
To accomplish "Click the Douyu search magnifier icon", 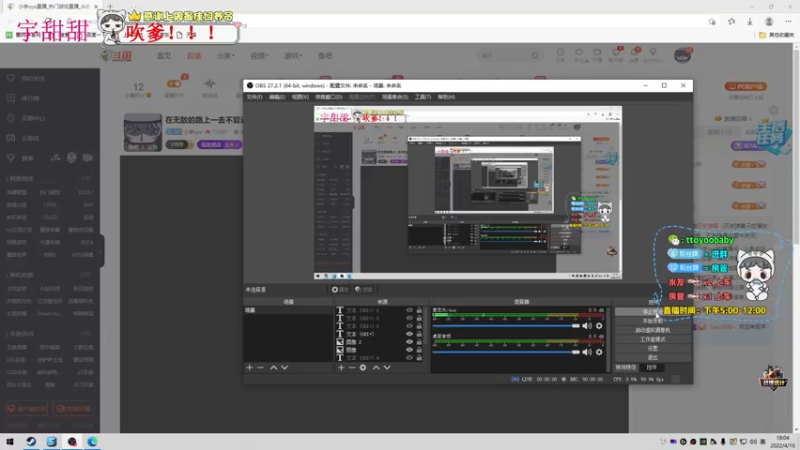I will coord(535,56).
